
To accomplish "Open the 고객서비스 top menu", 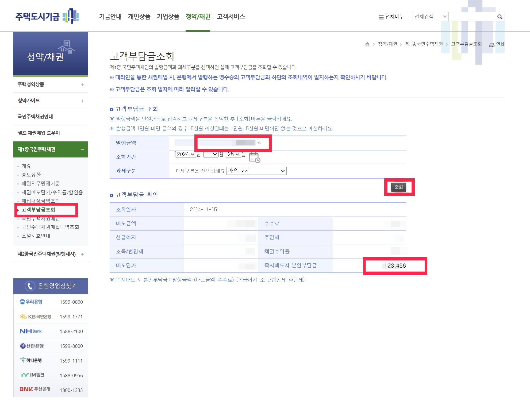I will tap(231, 17).
